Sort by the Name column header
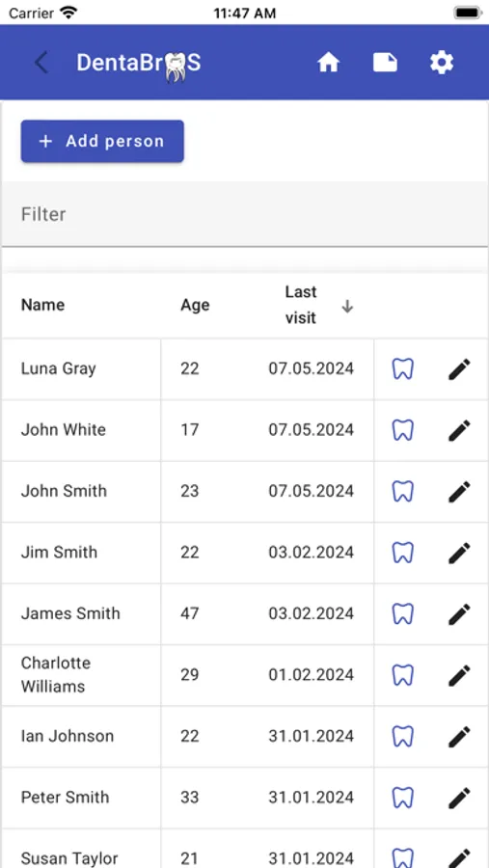Image resolution: width=489 pixels, height=868 pixels. pyautogui.click(x=42, y=305)
